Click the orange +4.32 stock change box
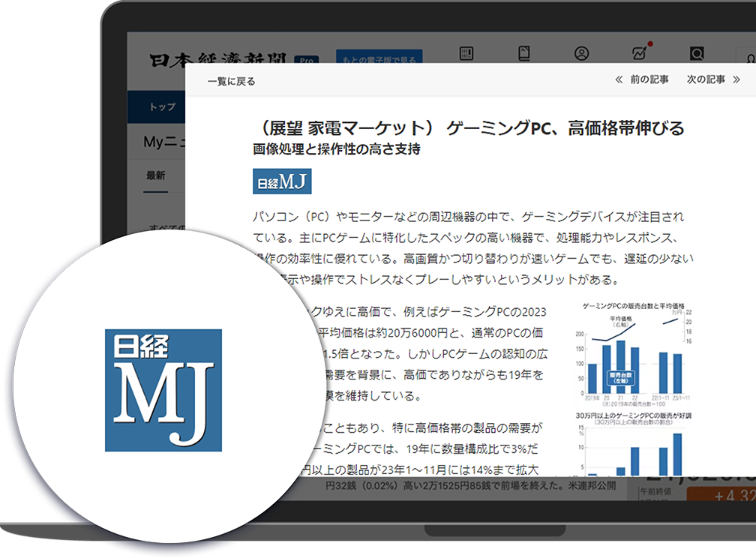The image size is (756, 558). tap(720, 496)
